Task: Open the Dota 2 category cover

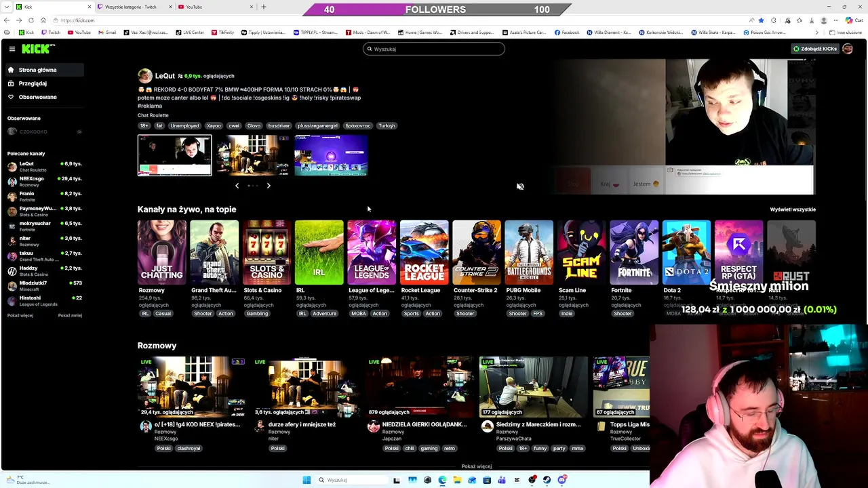Action: point(686,252)
